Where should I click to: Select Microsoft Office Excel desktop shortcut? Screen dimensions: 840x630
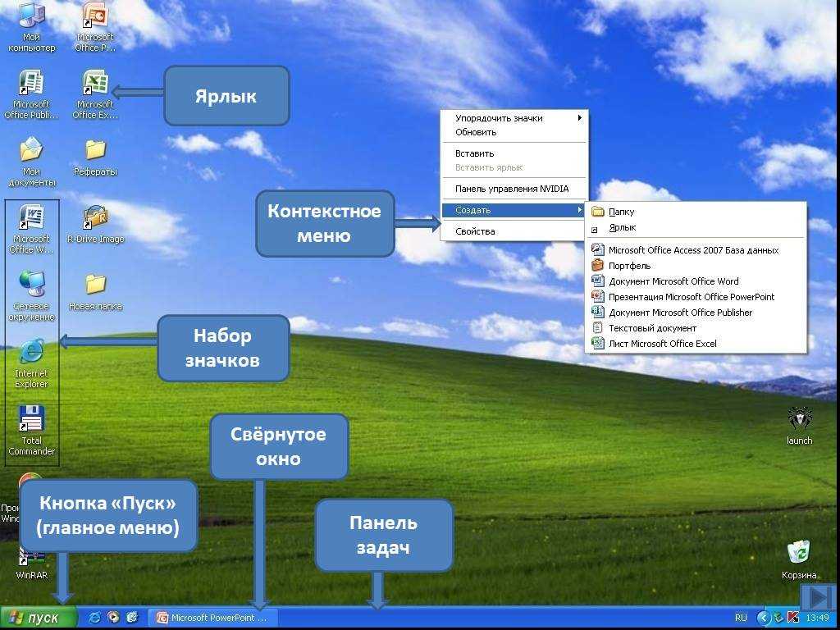pos(95,95)
